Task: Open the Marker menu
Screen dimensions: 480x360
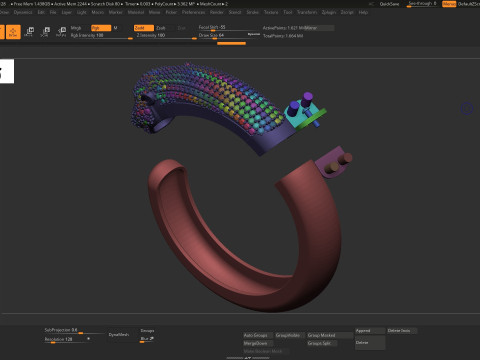Action: tap(116, 12)
